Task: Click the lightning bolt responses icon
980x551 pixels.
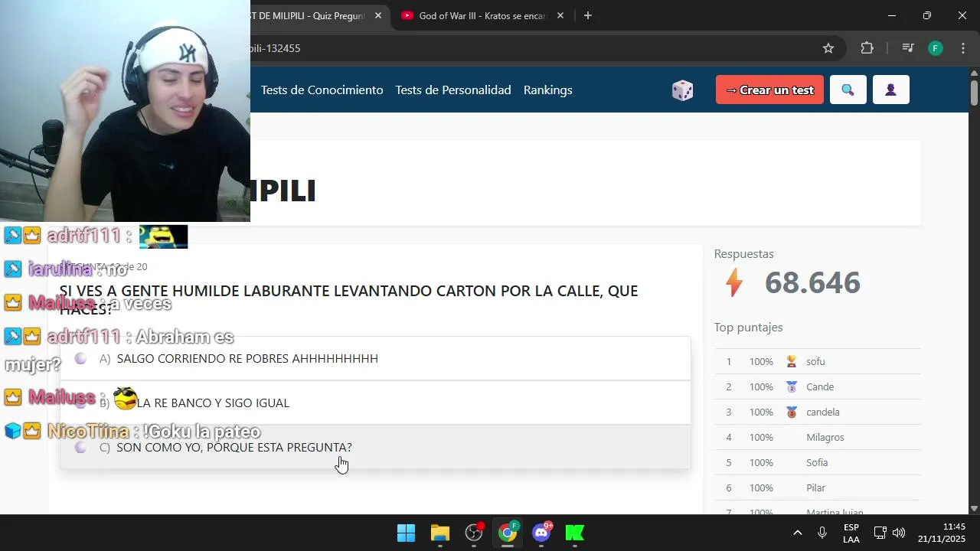Action: 734,282
